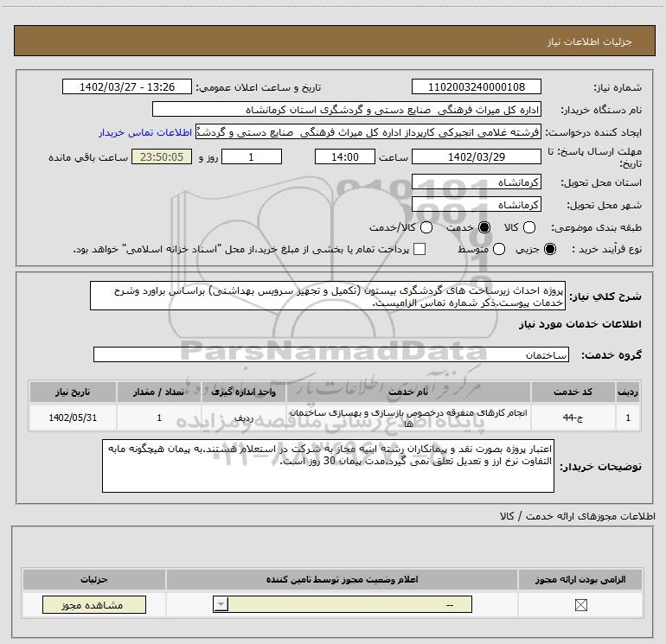
Task: Click the buyer organization name field
Action: point(347,109)
